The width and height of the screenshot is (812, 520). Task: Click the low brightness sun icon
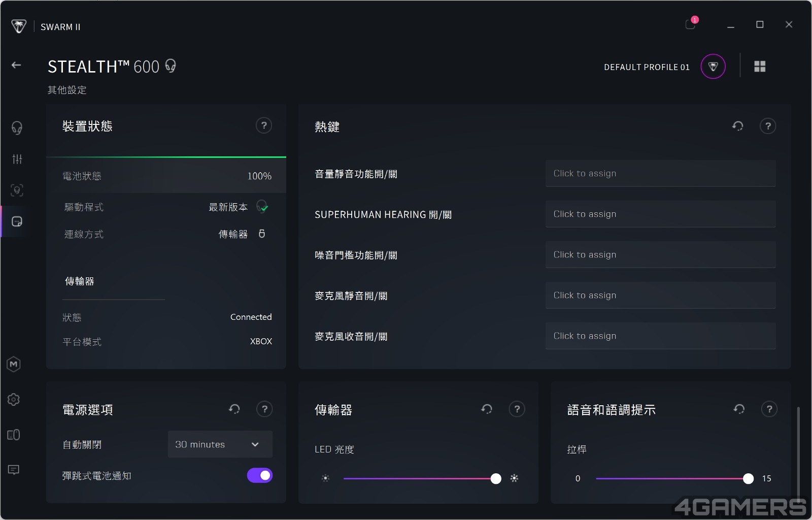pyautogui.click(x=326, y=478)
